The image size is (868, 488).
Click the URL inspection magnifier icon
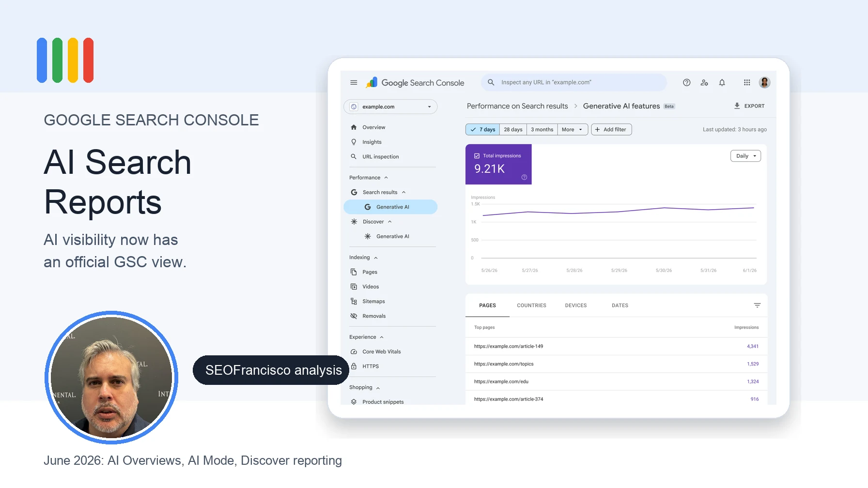pyautogui.click(x=354, y=156)
